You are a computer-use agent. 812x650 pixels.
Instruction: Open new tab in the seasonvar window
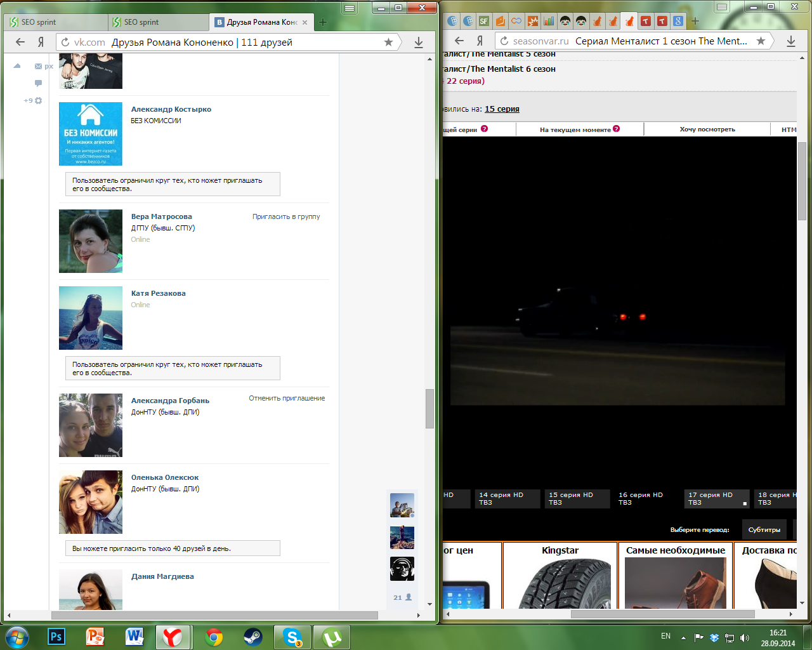pos(695,21)
